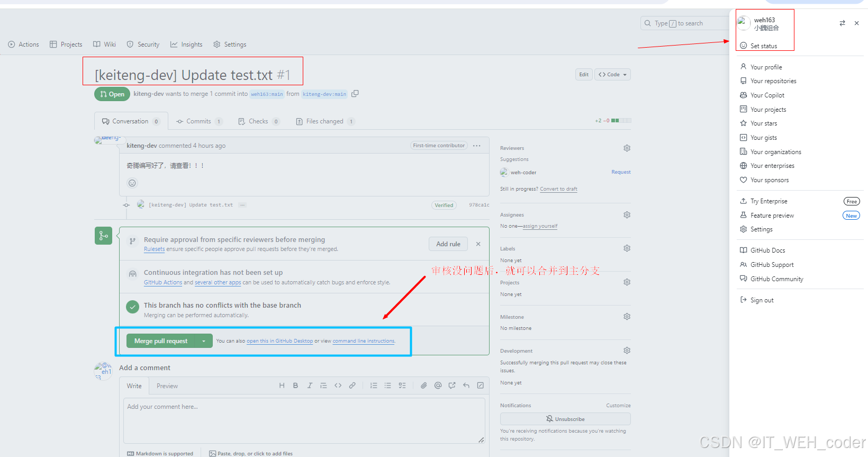Screen dimensions: 868x457
Task: Copy the head branch name icon
Action: pos(355,94)
